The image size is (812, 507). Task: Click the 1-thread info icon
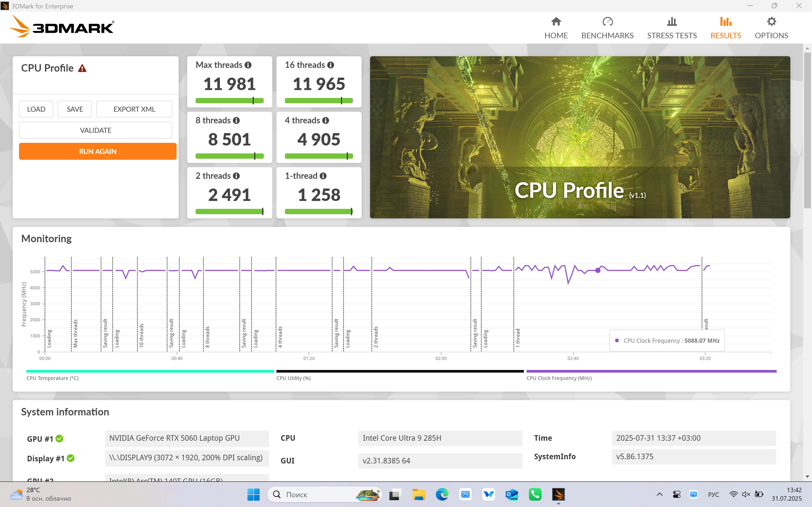click(323, 176)
